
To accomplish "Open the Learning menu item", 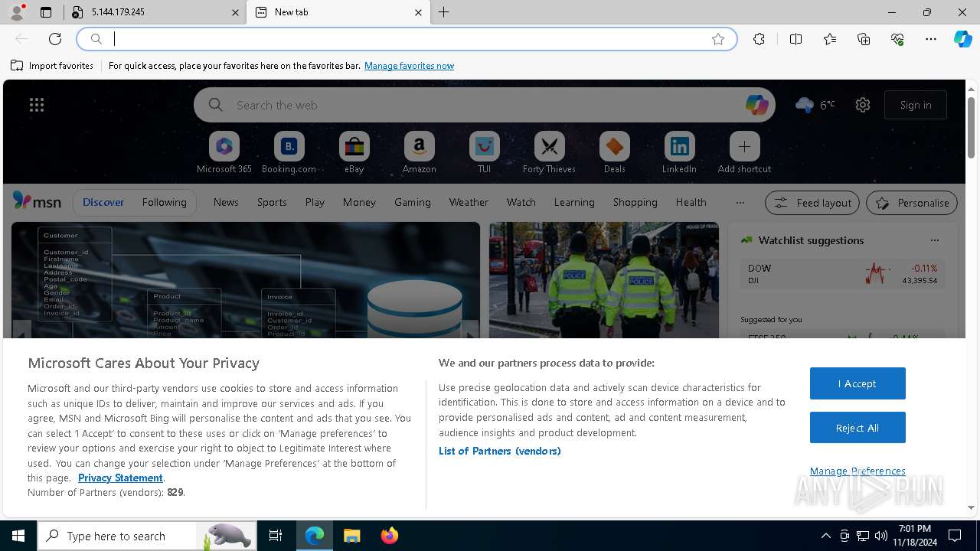I will [x=574, y=202].
